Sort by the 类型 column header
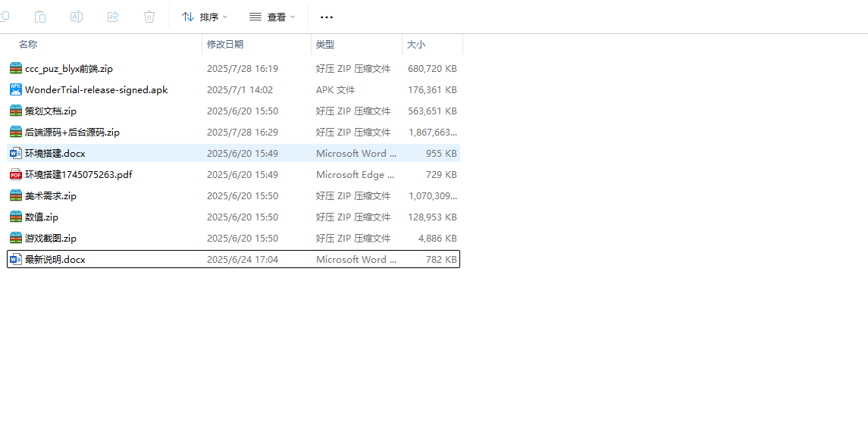Image resolution: width=868 pixels, height=434 pixels. tap(325, 44)
